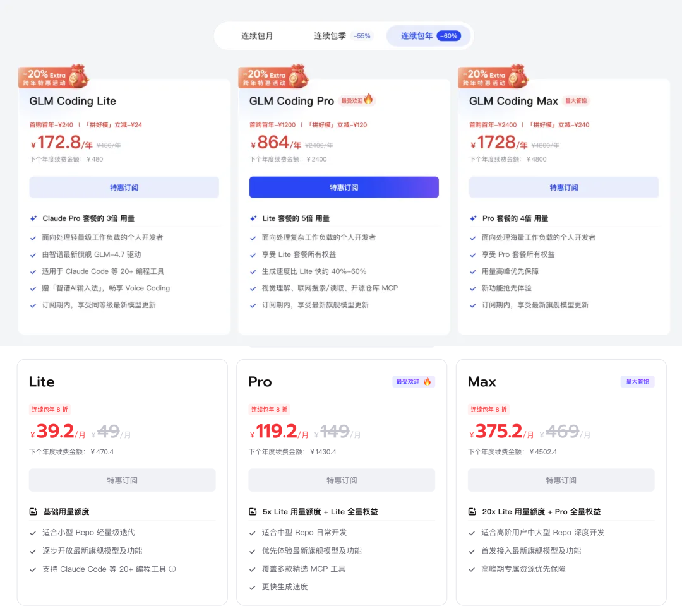This screenshot has width=682, height=616.
Task: Click the 量大管饱 badge on the lower Max card
Action: coord(637,382)
